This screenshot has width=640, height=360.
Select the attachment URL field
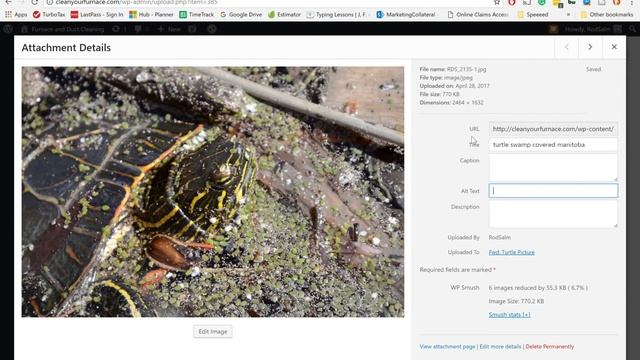[x=553, y=129]
